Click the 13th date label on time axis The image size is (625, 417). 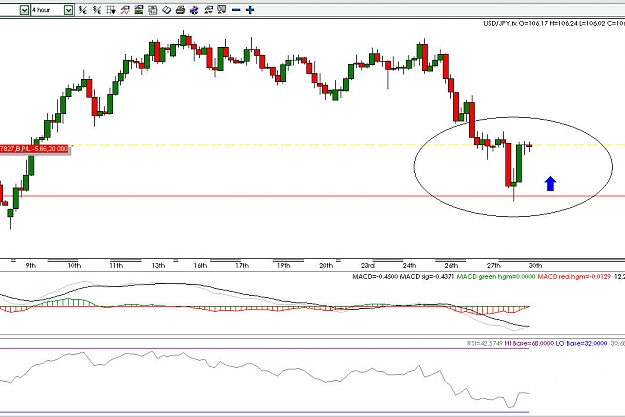tap(158, 266)
